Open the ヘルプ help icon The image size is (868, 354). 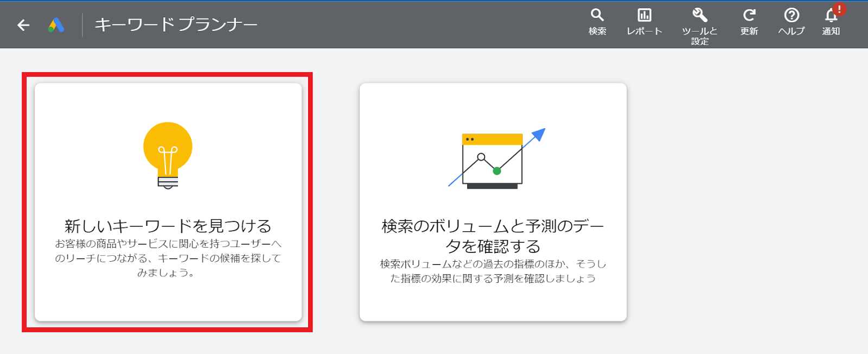792,22
